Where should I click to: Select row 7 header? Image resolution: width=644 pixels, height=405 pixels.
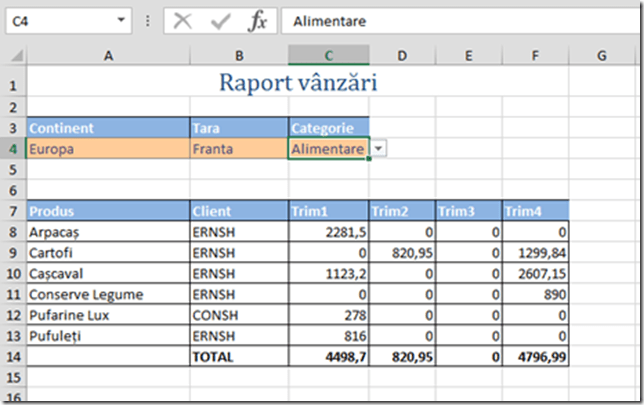[13, 211]
